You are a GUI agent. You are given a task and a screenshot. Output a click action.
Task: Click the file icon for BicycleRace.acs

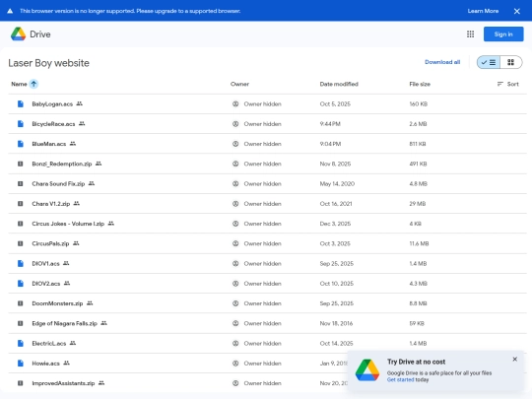[21, 124]
